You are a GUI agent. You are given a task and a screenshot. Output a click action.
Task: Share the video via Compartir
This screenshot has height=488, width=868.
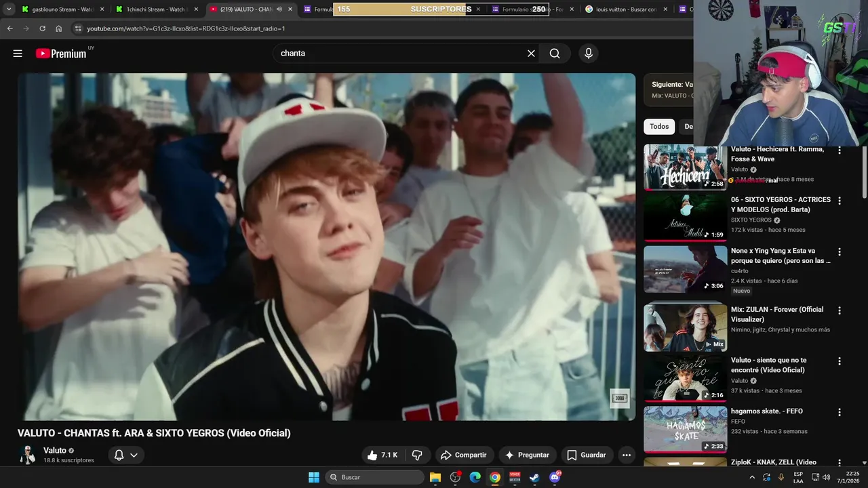465,455
